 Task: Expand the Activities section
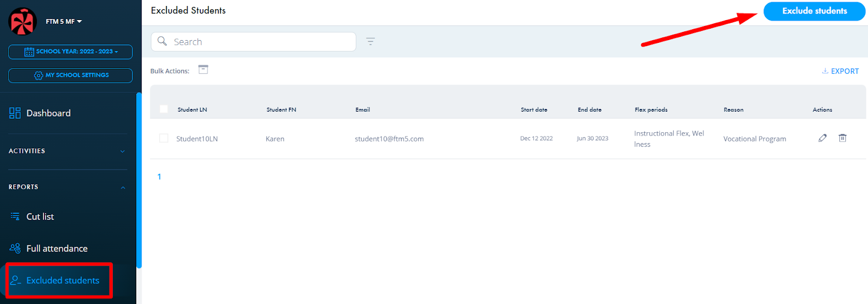(67, 151)
